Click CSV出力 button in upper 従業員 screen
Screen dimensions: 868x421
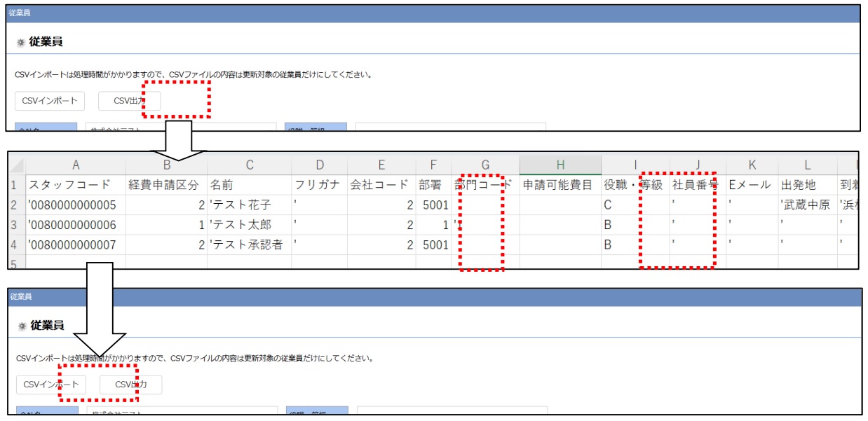click(130, 101)
